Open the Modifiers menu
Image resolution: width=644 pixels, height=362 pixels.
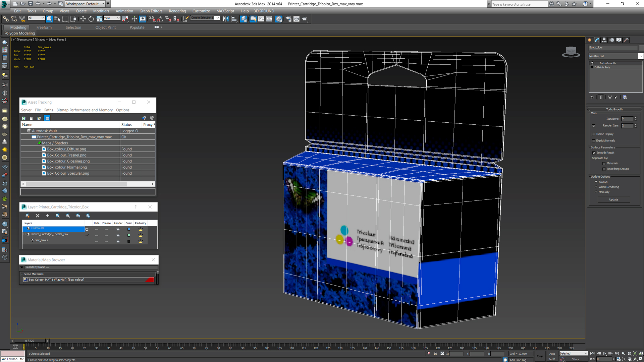(x=101, y=11)
